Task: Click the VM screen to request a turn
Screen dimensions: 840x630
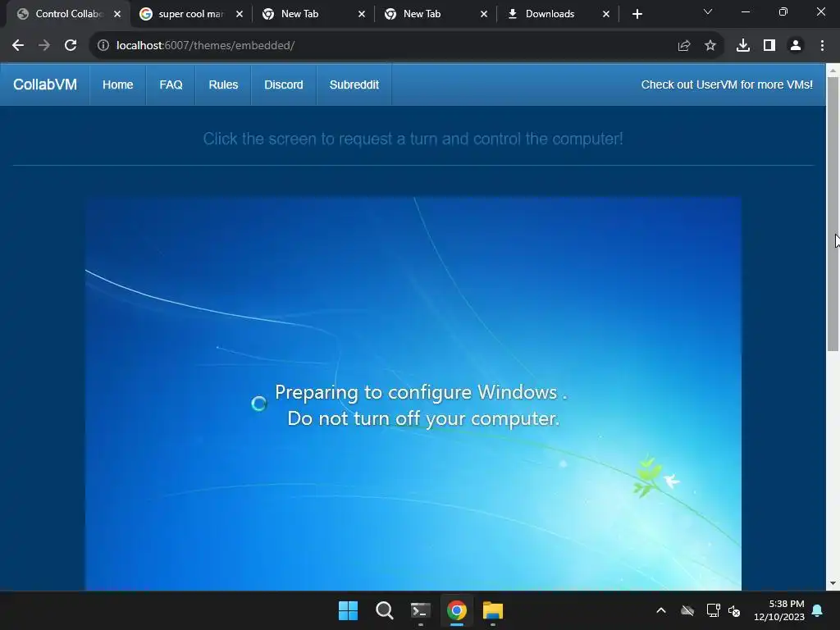Action: click(x=413, y=393)
